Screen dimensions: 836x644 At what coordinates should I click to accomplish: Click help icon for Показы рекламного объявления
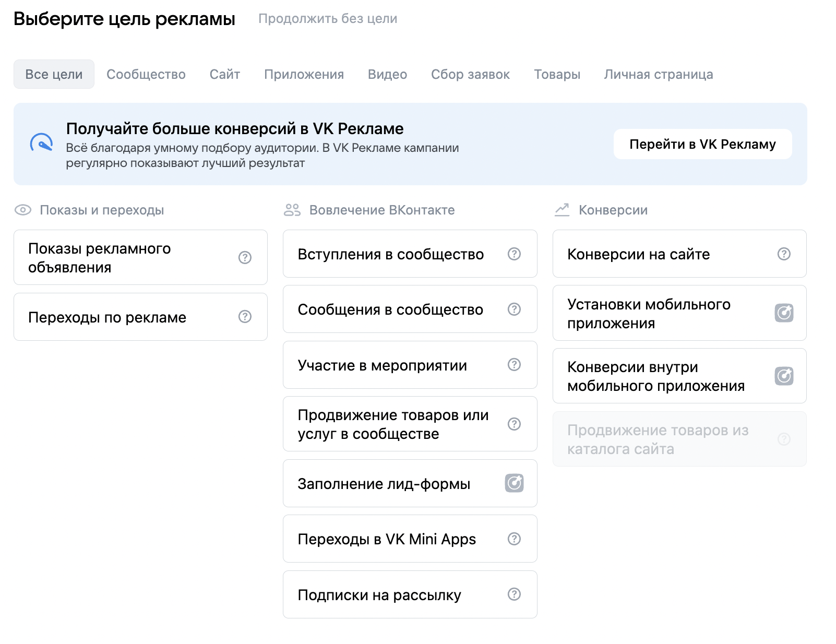[x=245, y=257]
